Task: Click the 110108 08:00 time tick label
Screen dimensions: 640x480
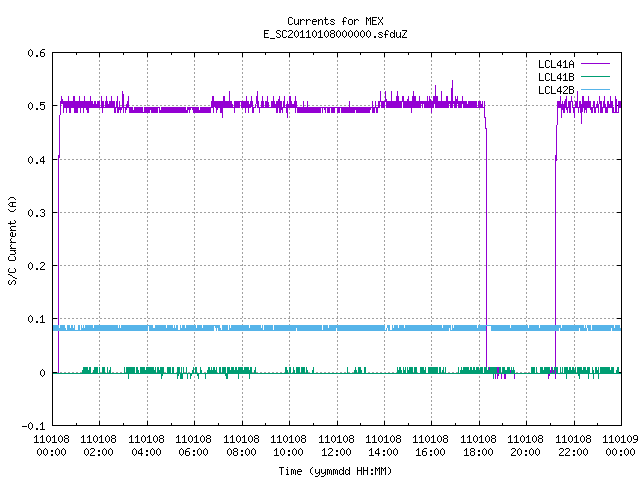Action: (x=241, y=446)
